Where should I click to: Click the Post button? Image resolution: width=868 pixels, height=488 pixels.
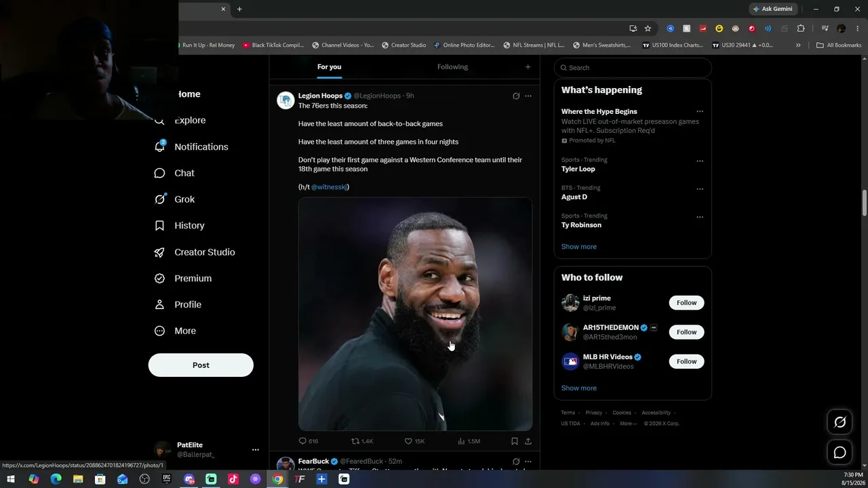[x=201, y=365]
